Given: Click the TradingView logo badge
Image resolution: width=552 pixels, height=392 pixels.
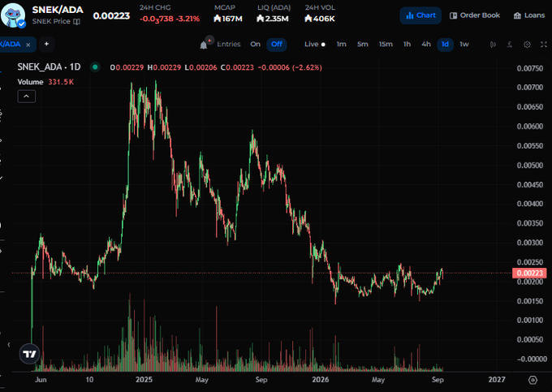Looking at the screenshot, I should (x=29, y=354).
